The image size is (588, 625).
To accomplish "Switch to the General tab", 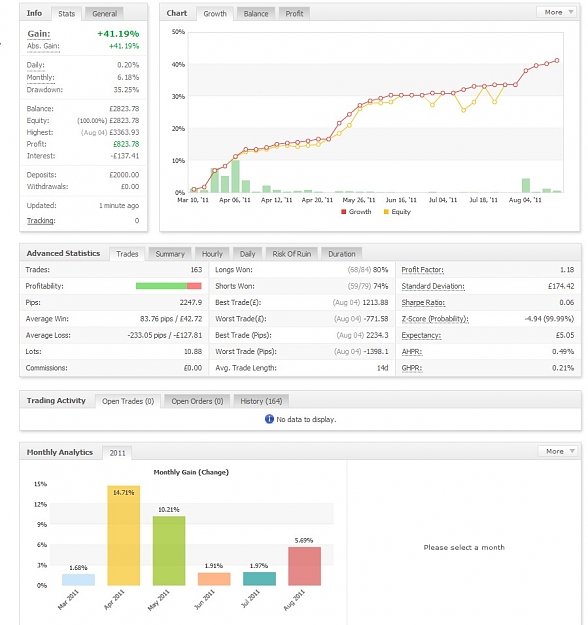I will (x=104, y=14).
